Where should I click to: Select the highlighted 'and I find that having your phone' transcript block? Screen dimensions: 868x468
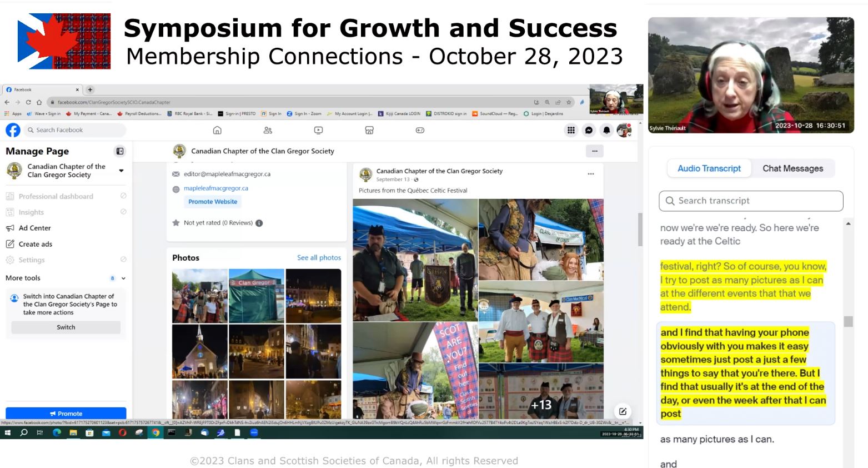[x=745, y=373]
